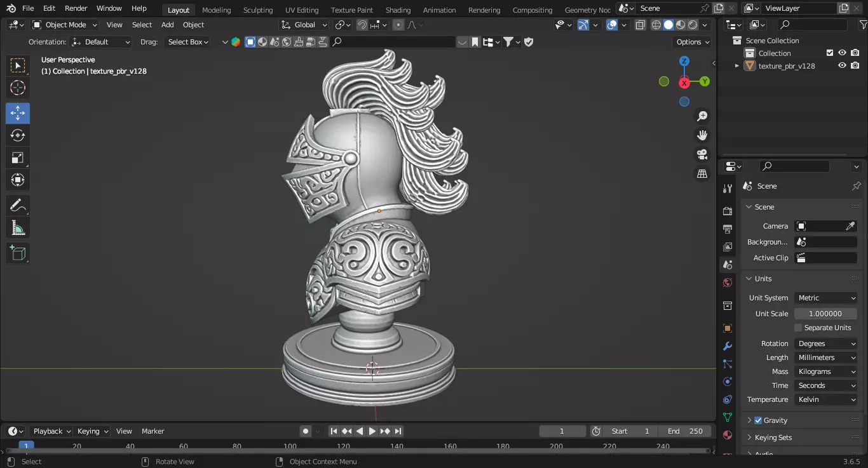Select the Scale tool

[18, 157]
